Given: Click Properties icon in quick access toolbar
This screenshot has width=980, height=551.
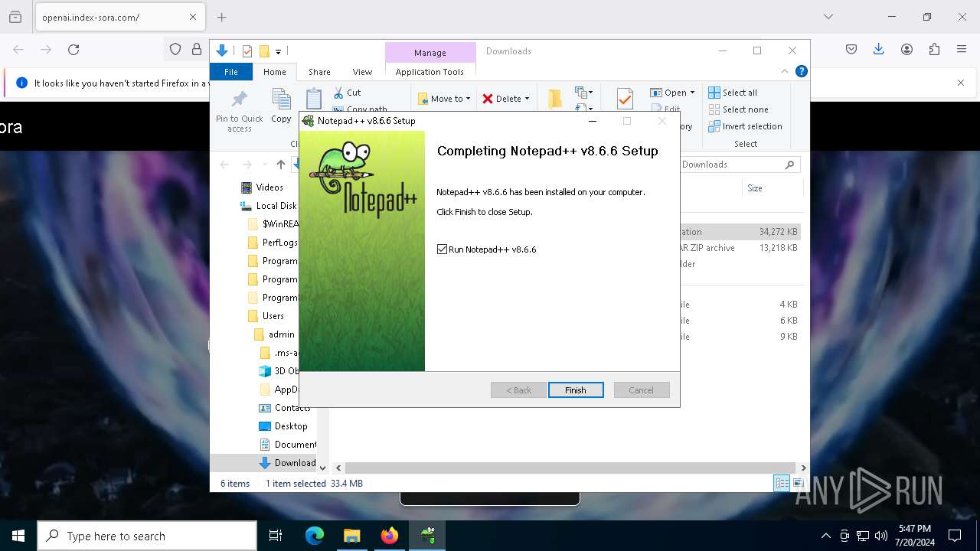Looking at the screenshot, I should click(247, 51).
